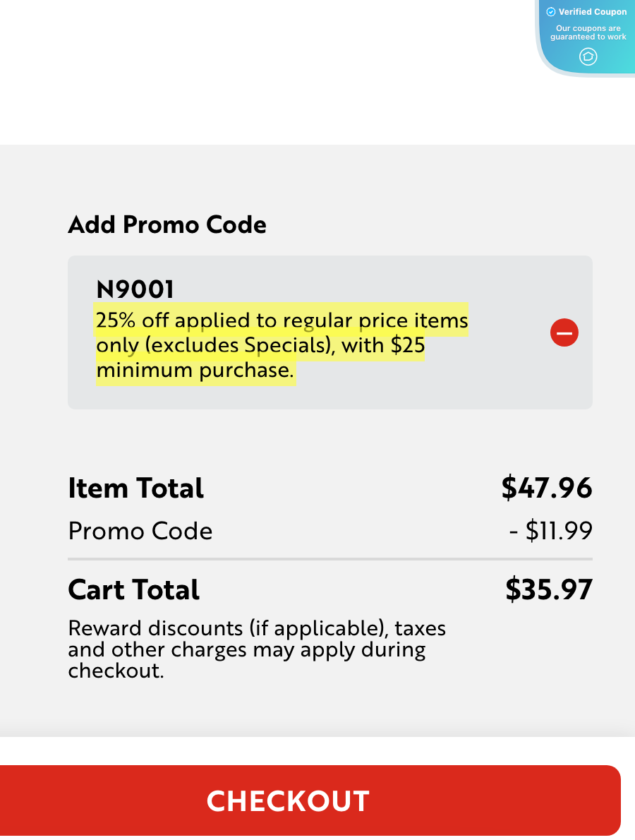Click the Verified Coupon label
The width and height of the screenshot is (635, 840).
[x=593, y=12]
